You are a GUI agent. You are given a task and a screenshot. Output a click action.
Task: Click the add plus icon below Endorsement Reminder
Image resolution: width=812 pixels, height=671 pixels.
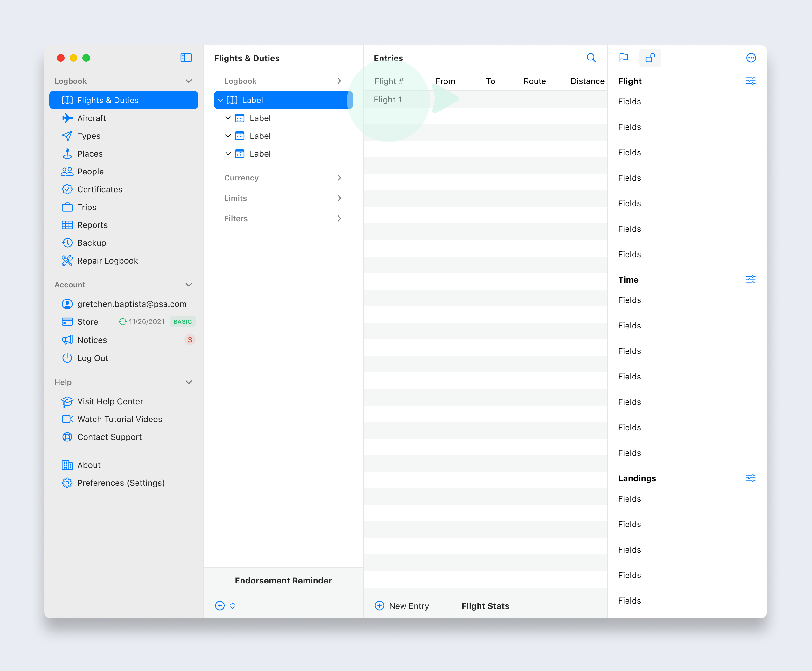coord(220,606)
